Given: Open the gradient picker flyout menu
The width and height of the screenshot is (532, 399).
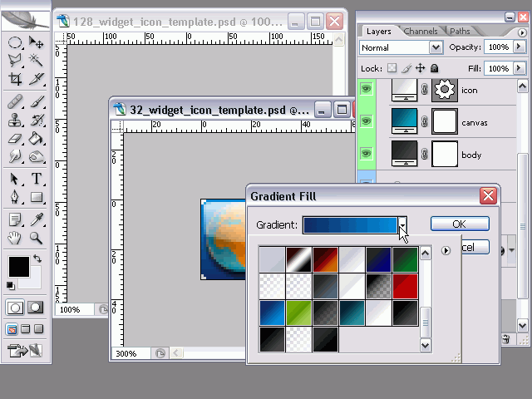Looking at the screenshot, I should (x=446, y=251).
